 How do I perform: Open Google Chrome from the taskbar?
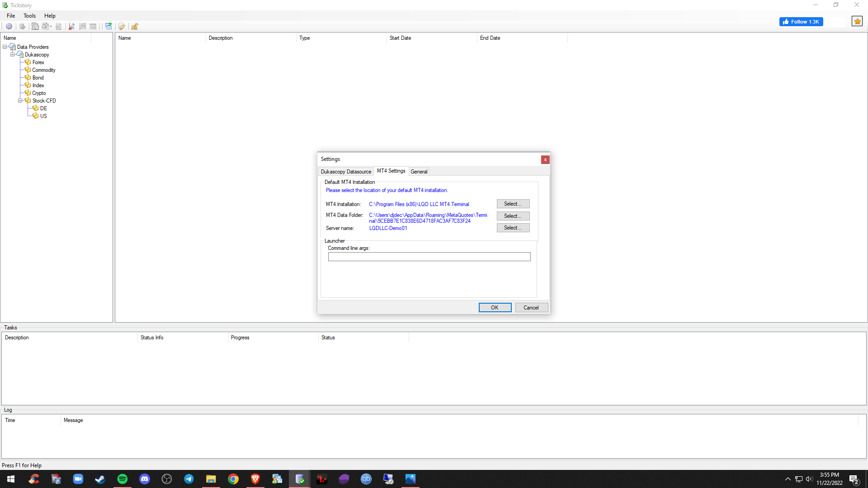coord(233,479)
